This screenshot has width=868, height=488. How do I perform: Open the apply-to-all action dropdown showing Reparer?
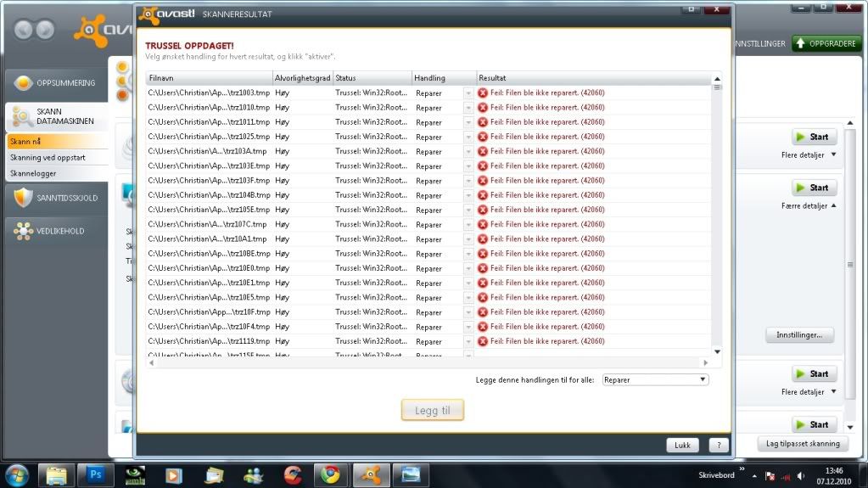tap(654, 380)
